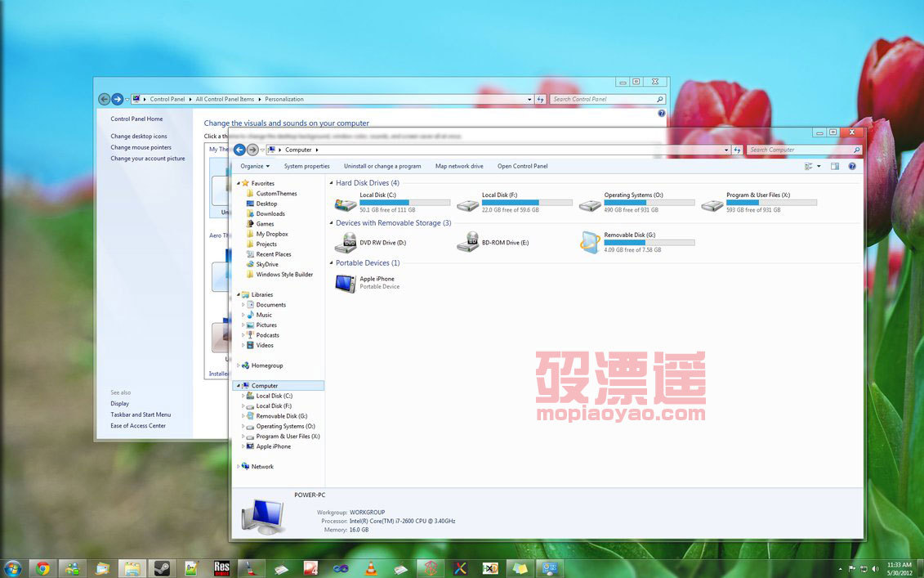The height and width of the screenshot is (578, 924).
Task: Open Computer address bar history dropdown
Action: tap(726, 150)
